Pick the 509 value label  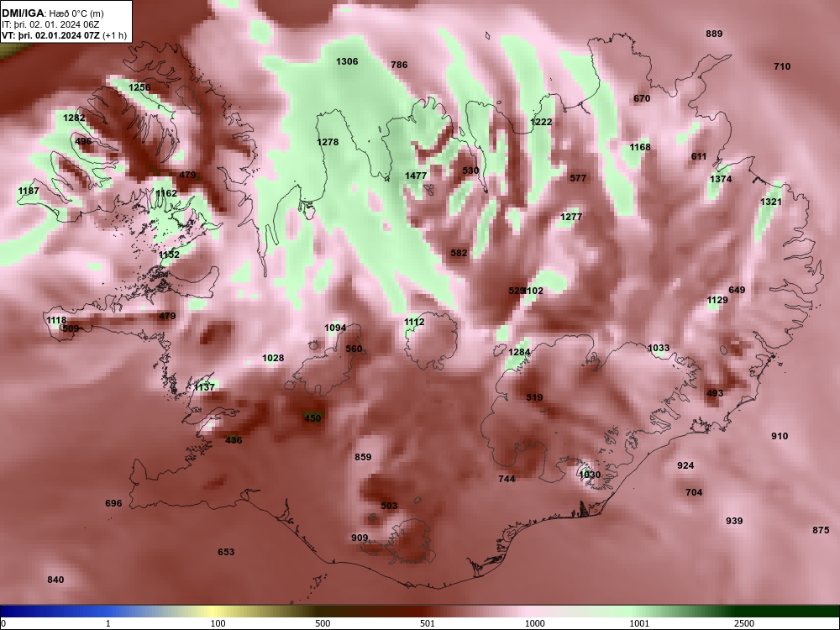tap(71, 328)
